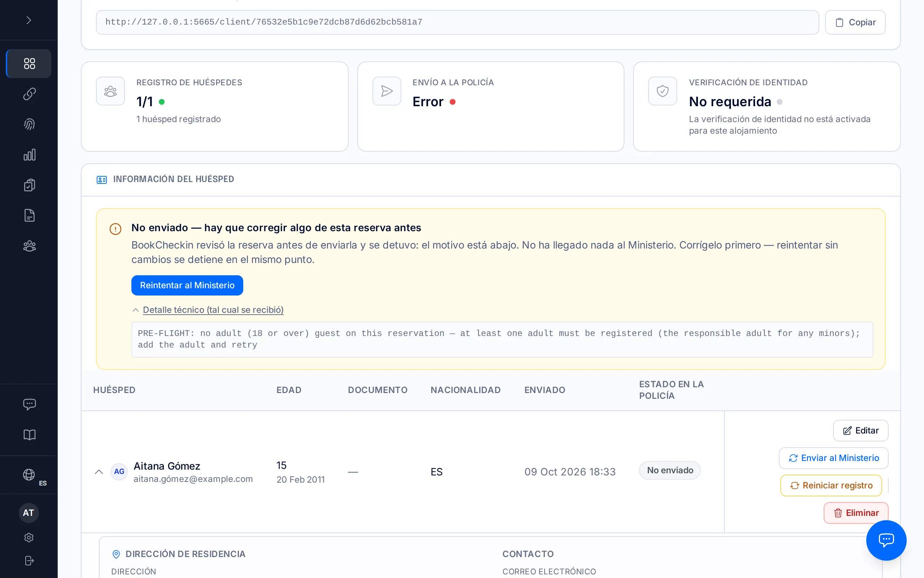Collapse Aitana Gómez row chevron
The height and width of the screenshot is (578, 924).
[x=99, y=472]
